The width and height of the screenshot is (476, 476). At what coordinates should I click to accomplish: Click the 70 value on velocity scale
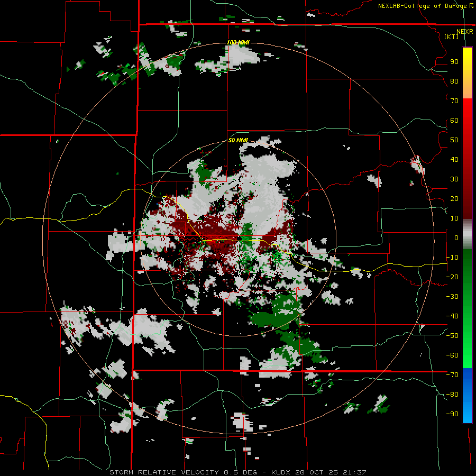coord(454,101)
